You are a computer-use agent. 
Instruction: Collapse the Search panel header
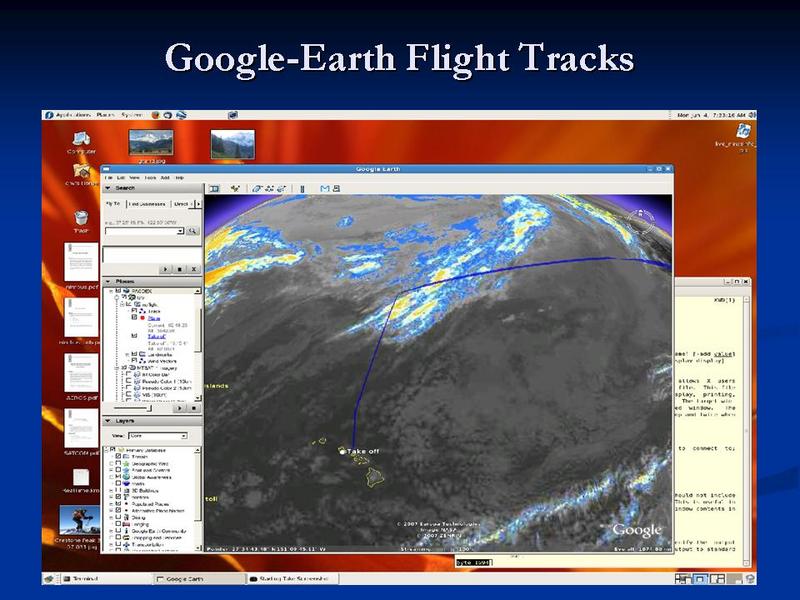tap(152, 188)
